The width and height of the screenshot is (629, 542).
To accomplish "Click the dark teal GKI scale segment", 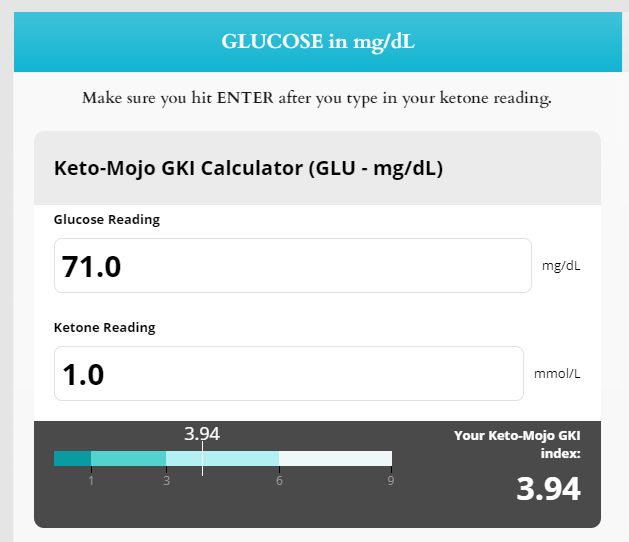I will (72, 458).
